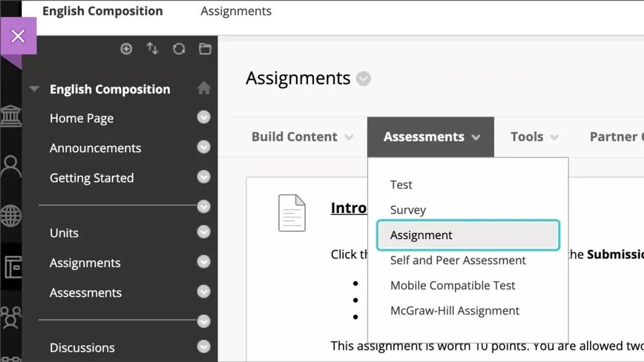Choose Assignment from Assessments menu

[x=469, y=235]
